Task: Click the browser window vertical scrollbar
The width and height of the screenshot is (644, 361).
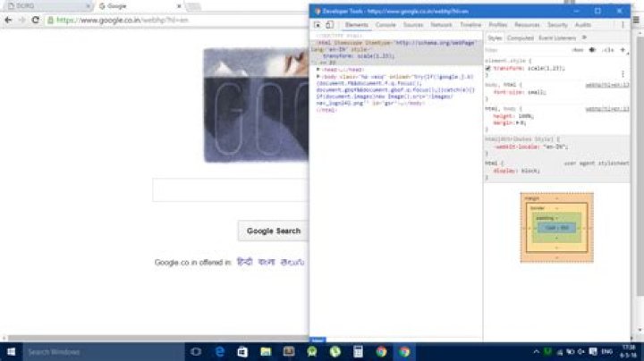Action: pyautogui.click(x=640, y=164)
